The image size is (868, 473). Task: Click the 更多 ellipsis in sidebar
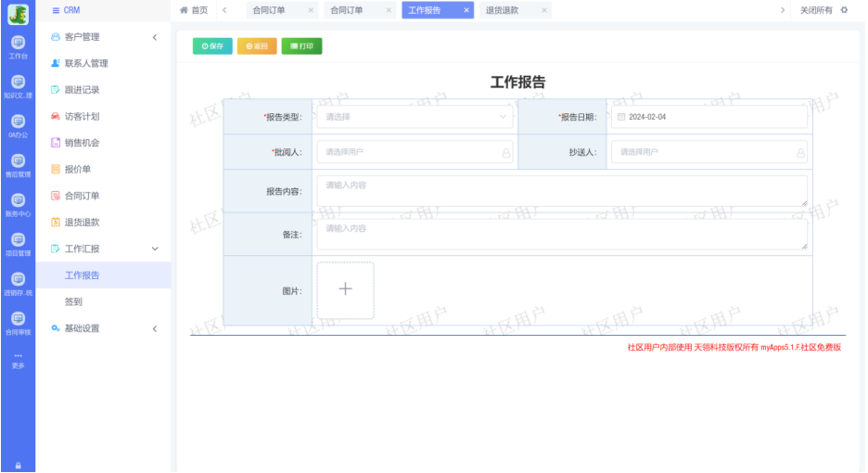click(18, 360)
